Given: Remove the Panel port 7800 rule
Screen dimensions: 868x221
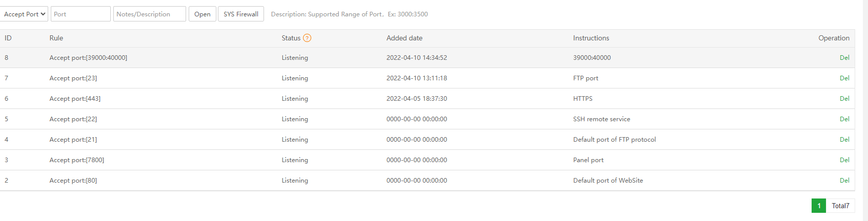Looking at the screenshot, I should [x=844, y=160].
